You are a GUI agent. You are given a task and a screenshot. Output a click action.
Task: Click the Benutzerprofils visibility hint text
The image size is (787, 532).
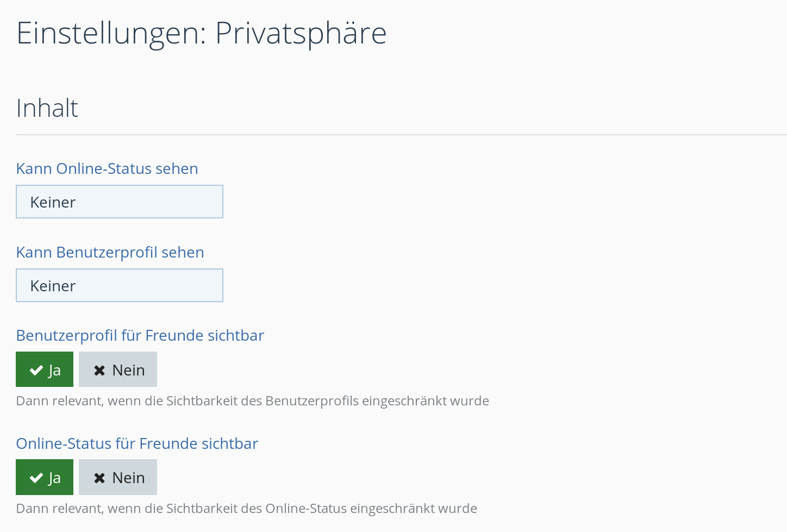pos(252,401)
